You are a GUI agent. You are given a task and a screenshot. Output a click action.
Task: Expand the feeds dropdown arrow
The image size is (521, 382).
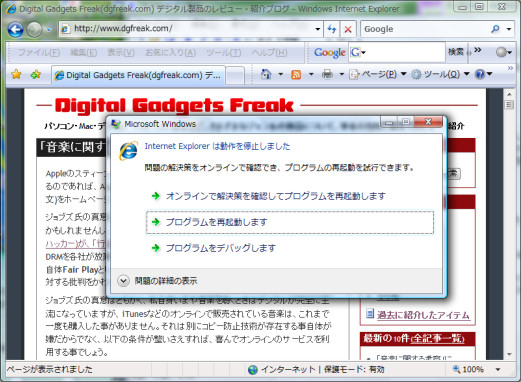(x=311, y=74)
